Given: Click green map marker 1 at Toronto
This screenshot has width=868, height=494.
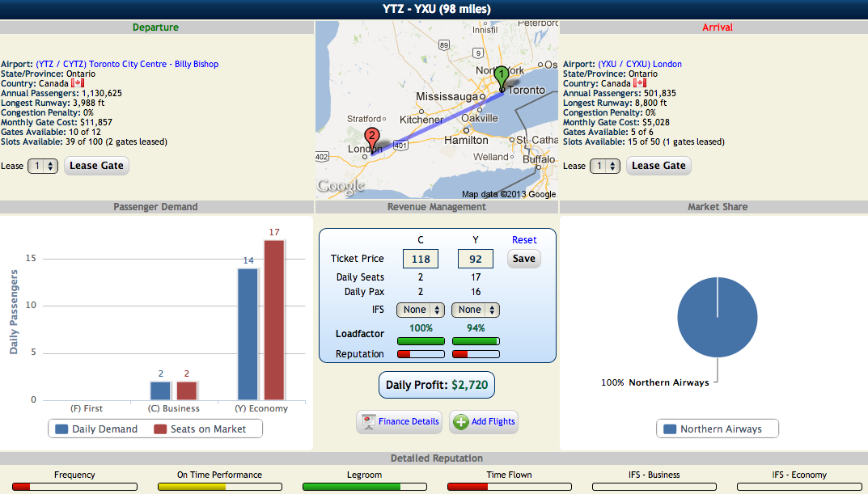Looking at the screenshot, I should (x=501, y=78).
